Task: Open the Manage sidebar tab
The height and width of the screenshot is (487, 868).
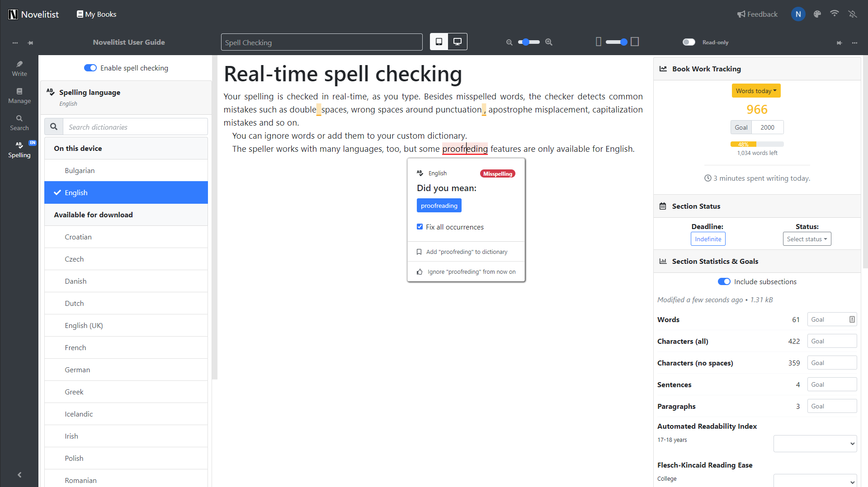Action: point(19,96)
